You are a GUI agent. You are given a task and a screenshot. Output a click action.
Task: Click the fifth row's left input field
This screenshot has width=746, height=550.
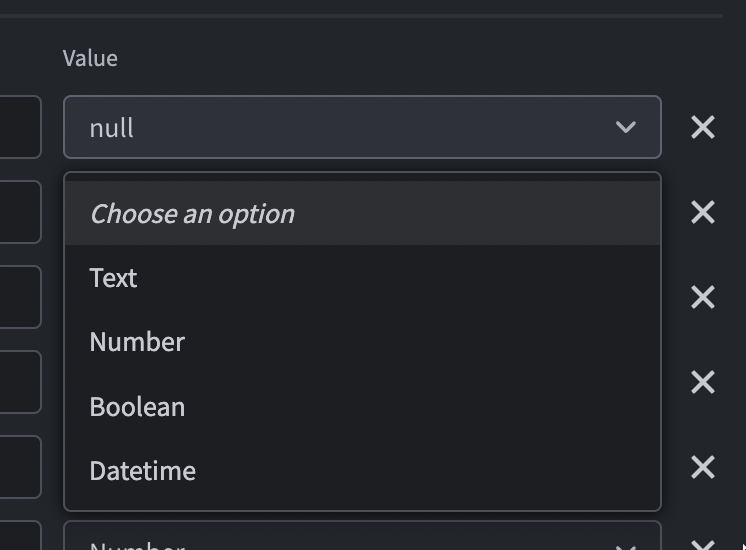click(x=19, y=467)
